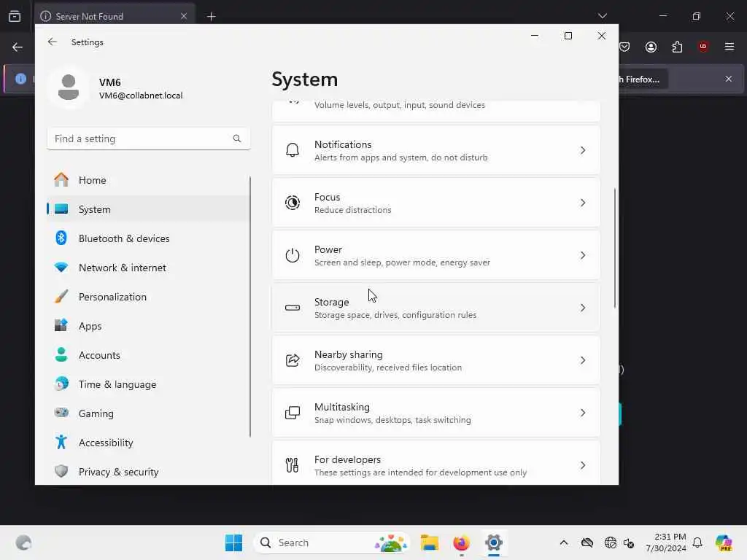Viewport: 747px width, 560px height.
Task: Click the Find a setting field
Action: pos(149,139)
